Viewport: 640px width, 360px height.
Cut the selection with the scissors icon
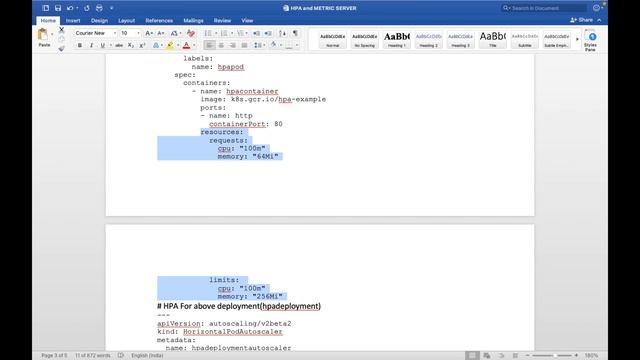coord(62,30)
